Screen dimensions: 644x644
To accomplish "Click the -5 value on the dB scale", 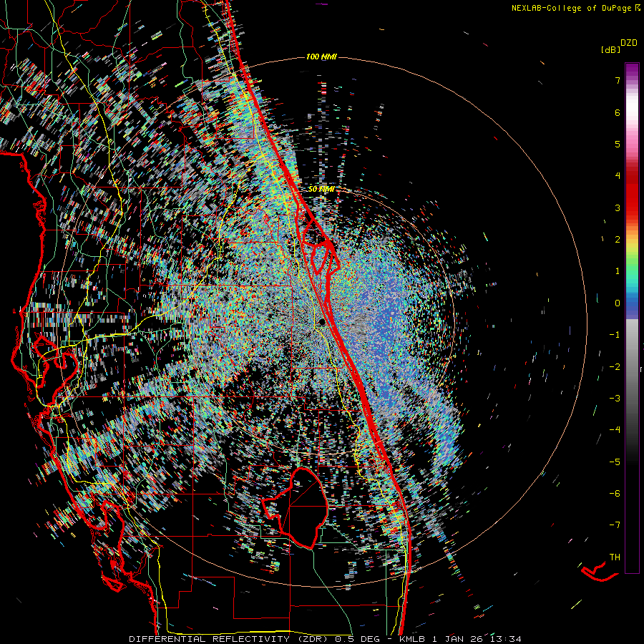I will 615,462.
